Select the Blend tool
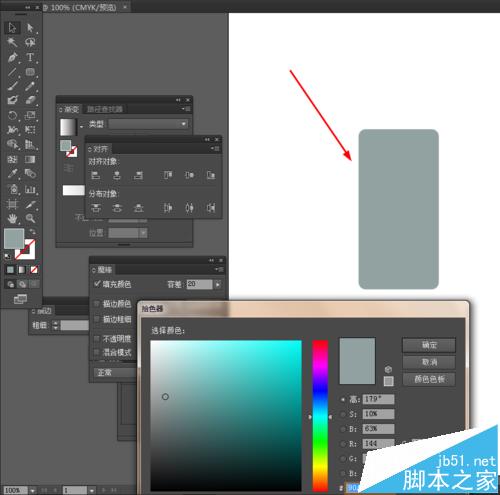500x495 pixels. pos(30,173)
